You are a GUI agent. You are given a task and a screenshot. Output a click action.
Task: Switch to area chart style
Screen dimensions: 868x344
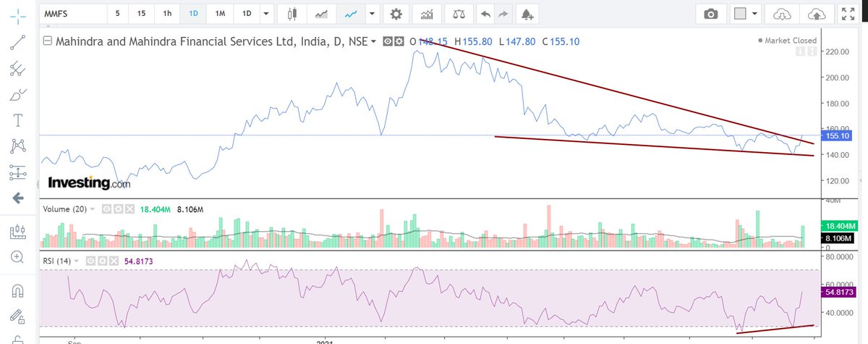coord(322,14)
